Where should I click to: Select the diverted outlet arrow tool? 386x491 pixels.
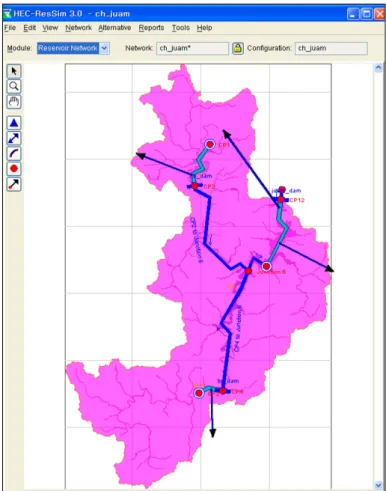click(x=14, y=184)
